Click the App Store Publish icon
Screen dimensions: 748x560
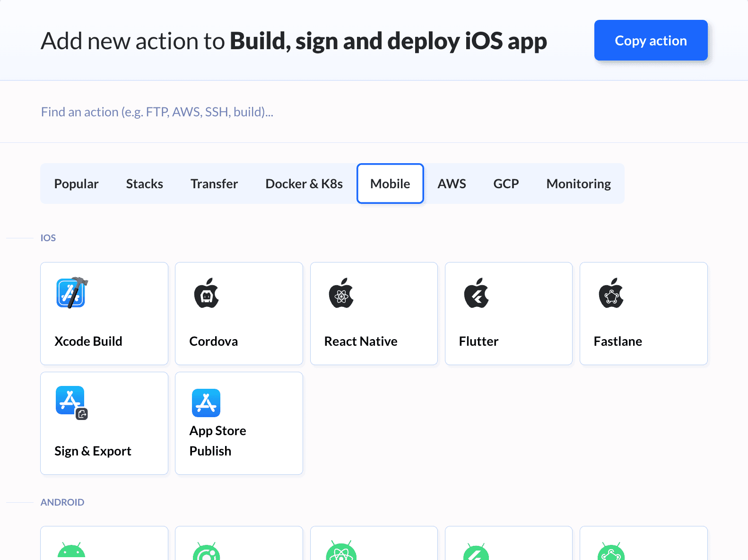tap(206, 403)
